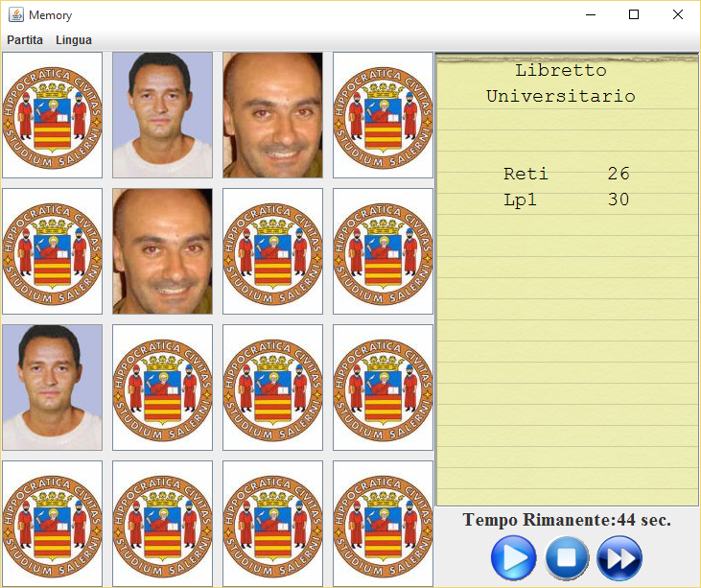Click the 'Lpl' exam entry

coord(520,200)
